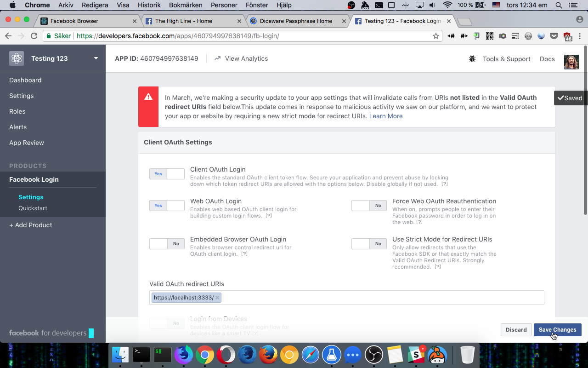Click the uBlock Origin extension icon
The image size is (588, 368).
click(x=567, y=37)
